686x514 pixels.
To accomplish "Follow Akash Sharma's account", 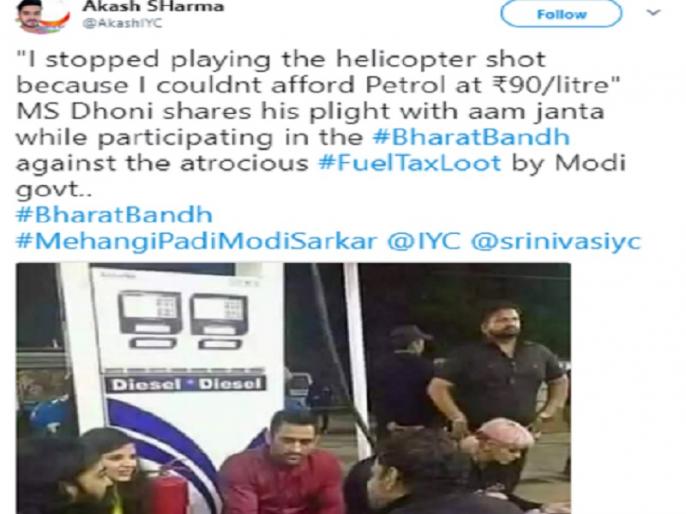I will coord(561,14).
